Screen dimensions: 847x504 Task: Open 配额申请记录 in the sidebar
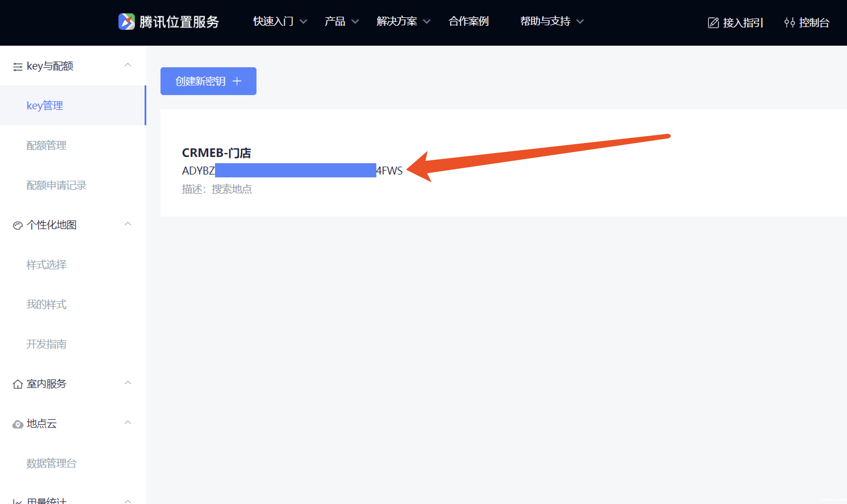(x=57, y=185)
